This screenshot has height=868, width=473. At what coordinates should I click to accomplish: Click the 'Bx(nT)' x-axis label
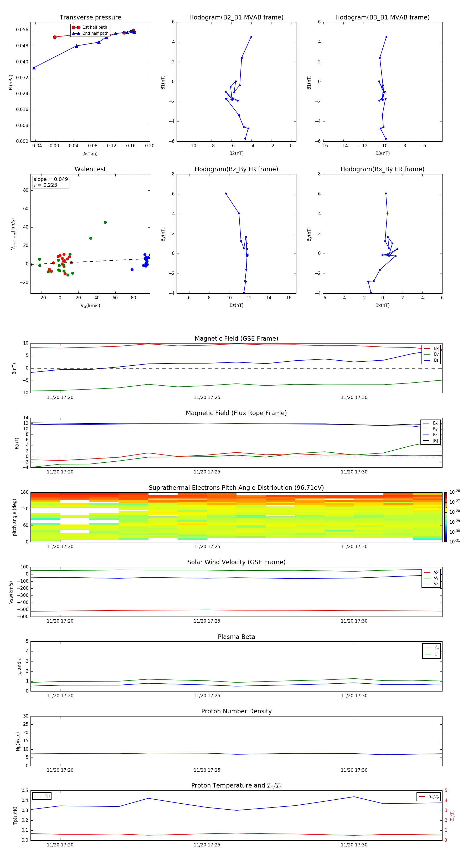(382, 305)
